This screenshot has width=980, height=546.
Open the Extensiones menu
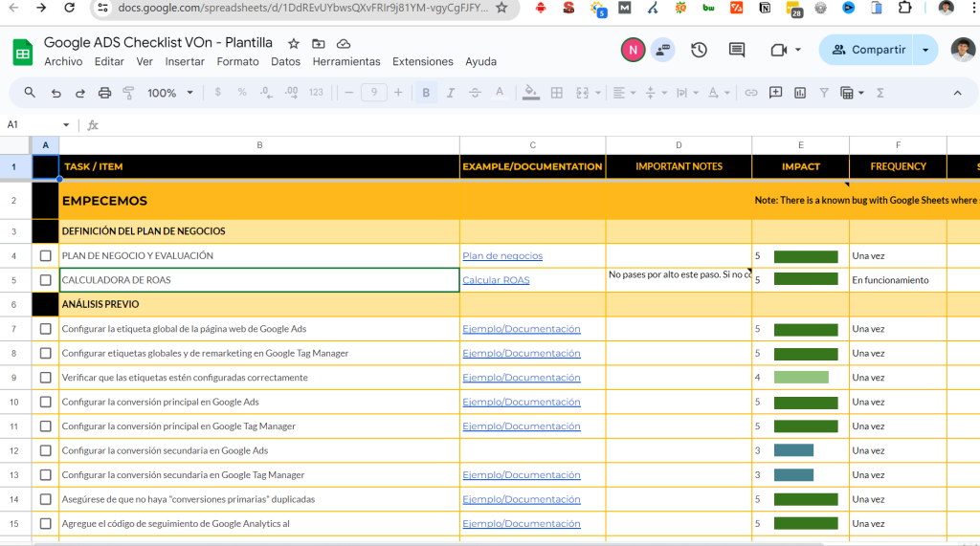click(422, 61)
